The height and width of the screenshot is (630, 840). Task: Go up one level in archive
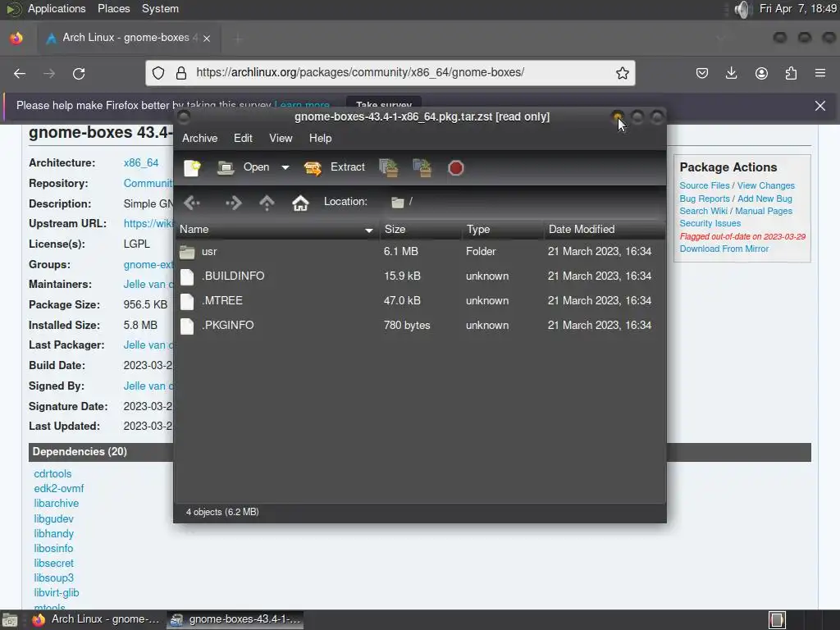(267, 203)
